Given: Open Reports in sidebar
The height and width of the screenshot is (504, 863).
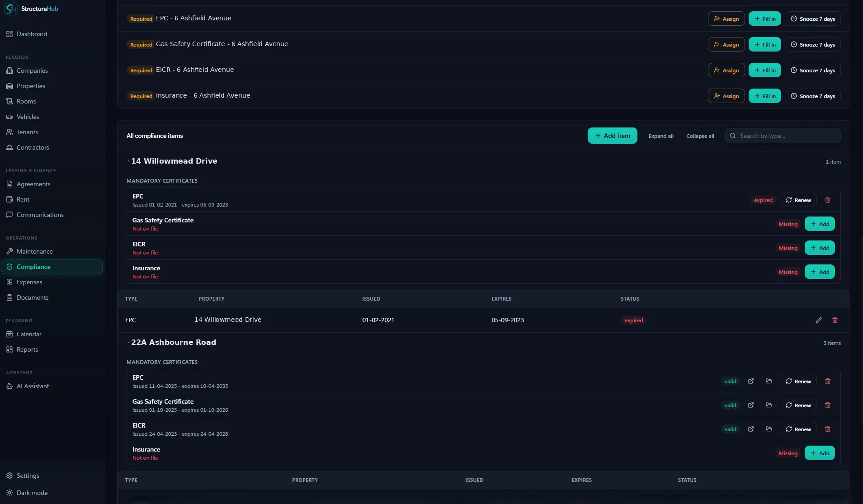Looking at the screenshot, I should [53, 349].
